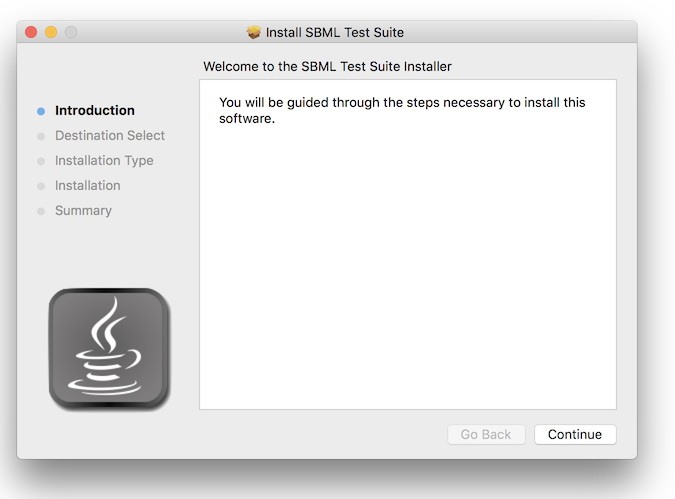Image resolution: width=675 pixels, height=499 pixels.
Task: Jump to the Summary step label
Action: point(83,210)
